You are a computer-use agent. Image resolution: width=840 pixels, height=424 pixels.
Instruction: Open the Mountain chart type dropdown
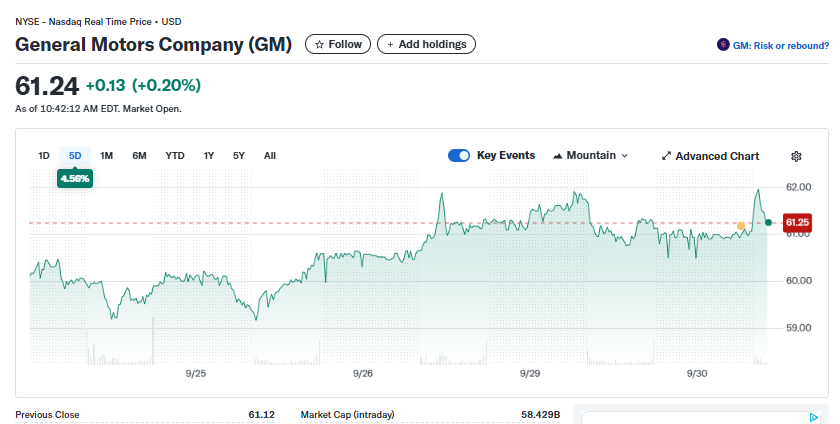[590, 155]
